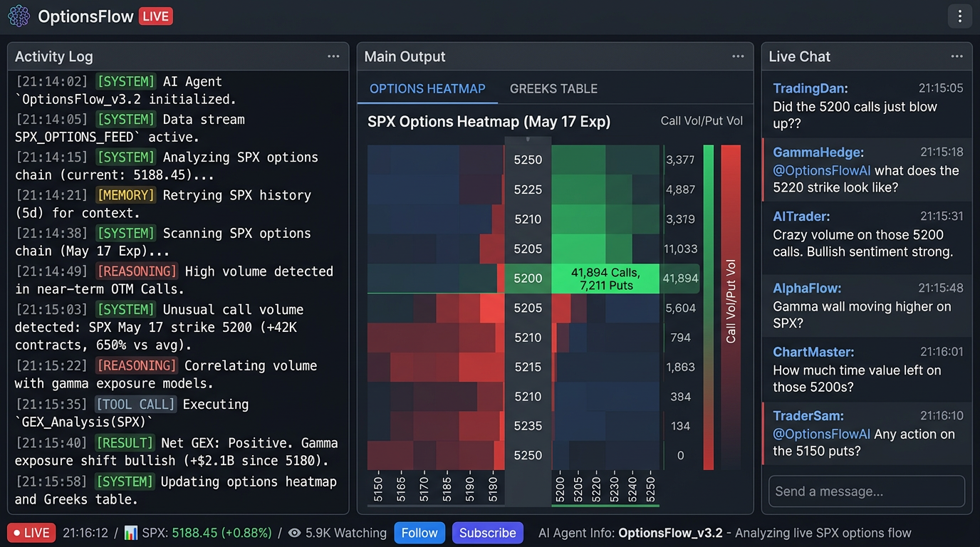
Task: Click the Follow button
Action: click(x=419, y=533)
